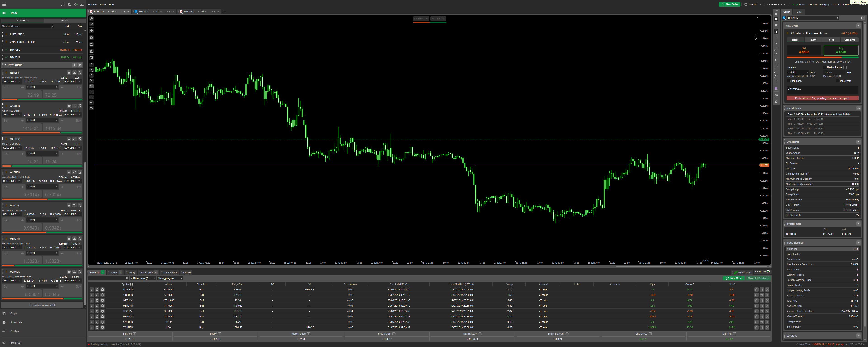Open the BTC/USD chart tab
This screenshot has width=868, height=347.
point(189,12)
